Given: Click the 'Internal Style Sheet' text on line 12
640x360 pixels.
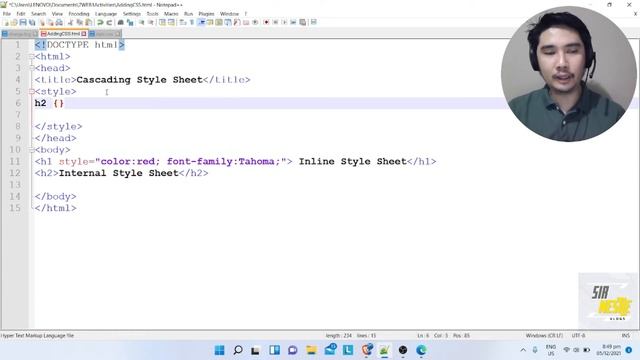Looking at the screenshot, I should tap(119, 173).
